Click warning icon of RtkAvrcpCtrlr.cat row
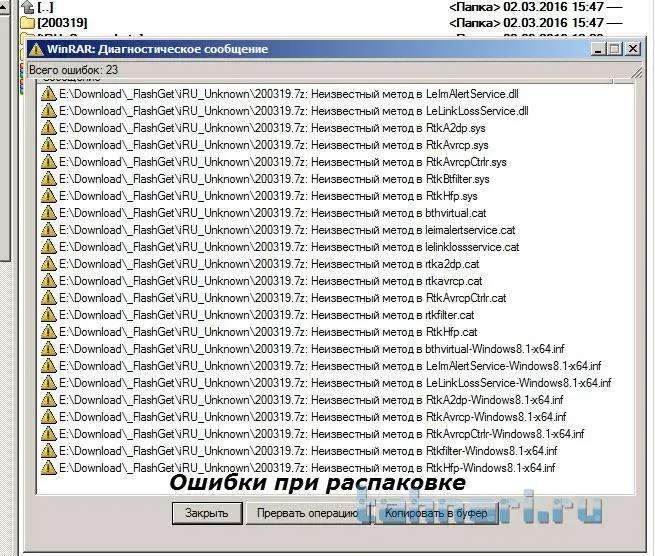This screenshot has height=556, width=655. pos(48,298)
